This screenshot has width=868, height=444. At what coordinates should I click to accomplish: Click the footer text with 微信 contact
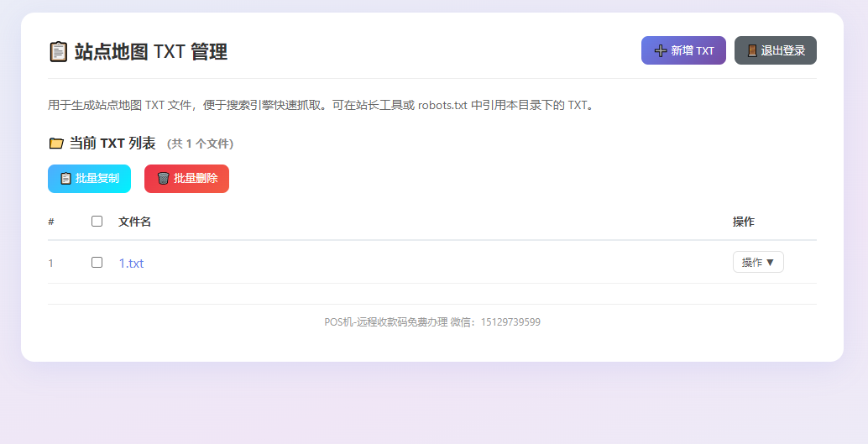click(x=432, y=322)
